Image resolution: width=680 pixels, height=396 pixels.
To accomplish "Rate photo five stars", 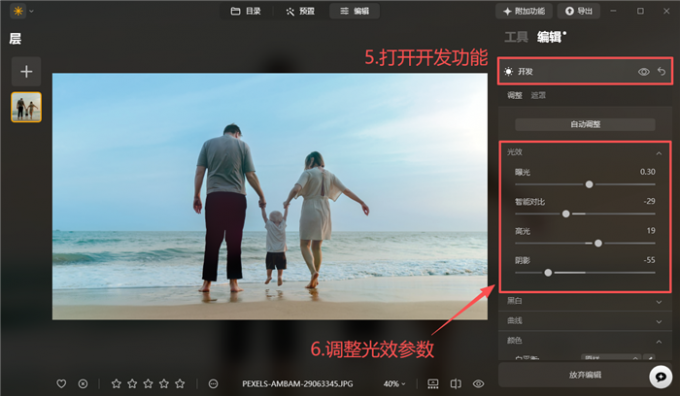I will click(x=180, y=384).
